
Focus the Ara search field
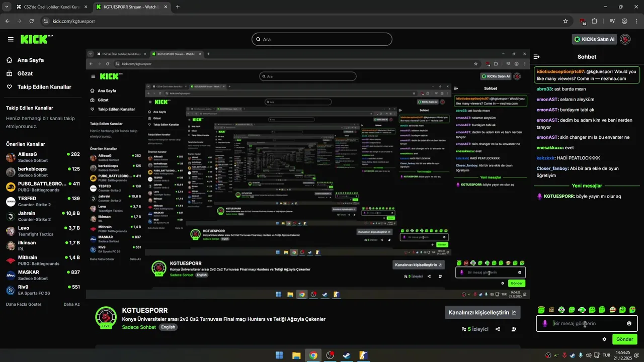[322, 39]
